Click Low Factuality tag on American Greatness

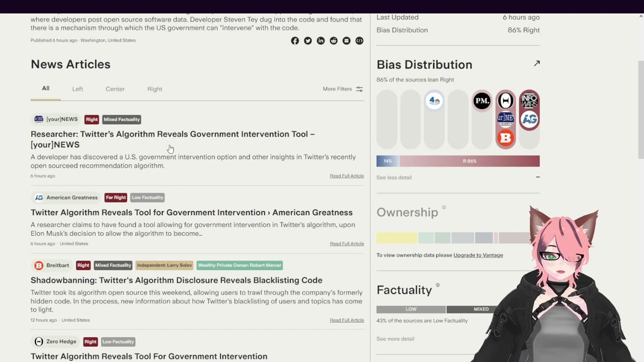pyautogui.click(x=147, y=198)
